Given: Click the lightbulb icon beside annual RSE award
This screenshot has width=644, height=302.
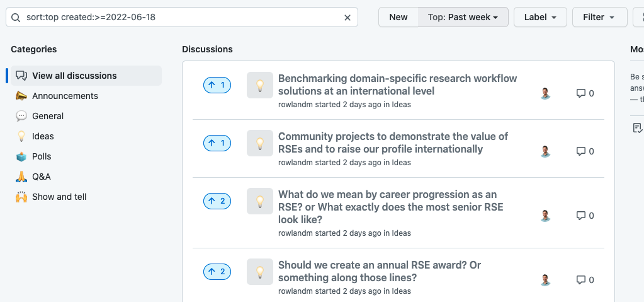Looking at the screenshot, I should pos(259,272).
